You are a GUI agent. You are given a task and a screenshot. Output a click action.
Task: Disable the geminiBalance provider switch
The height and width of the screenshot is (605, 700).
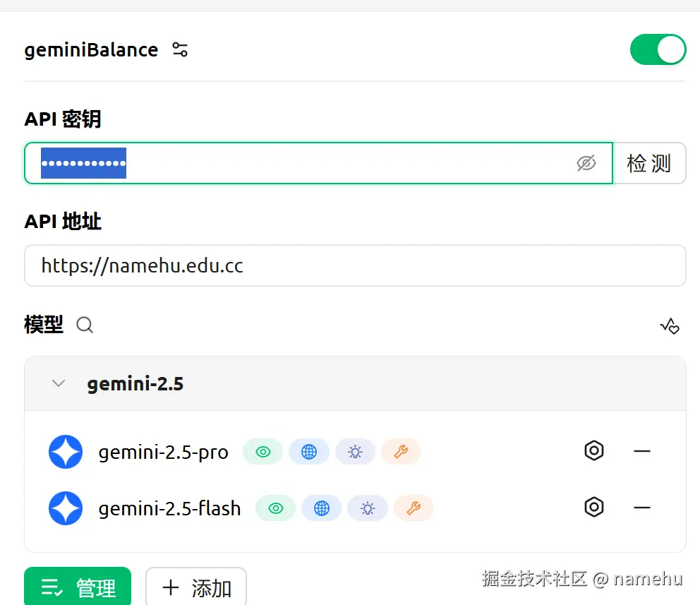(658, 49)
